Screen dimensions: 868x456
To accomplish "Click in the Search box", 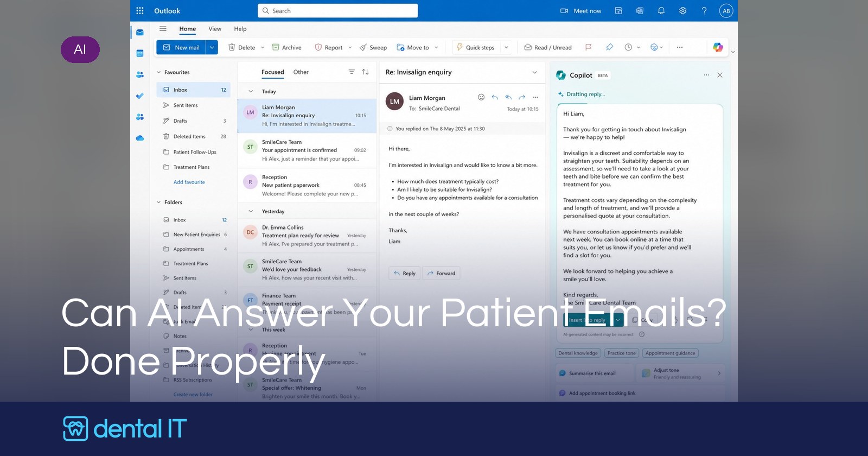I will [338, 11].
